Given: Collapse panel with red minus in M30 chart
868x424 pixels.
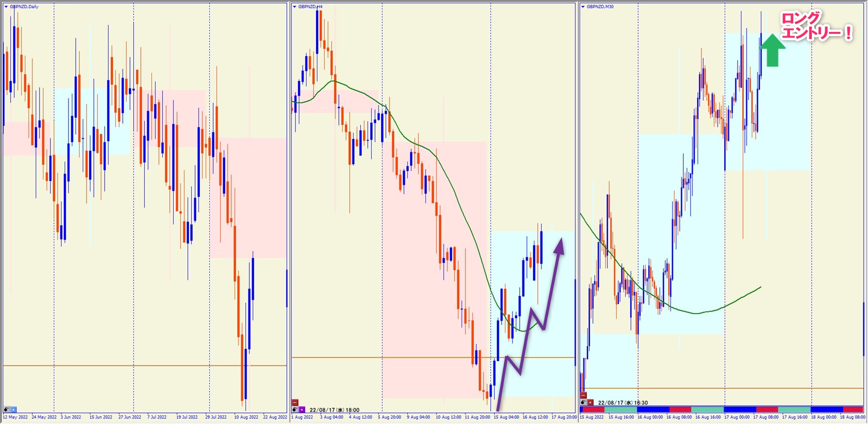Looking at the screenshot, I should click(583, 395).
